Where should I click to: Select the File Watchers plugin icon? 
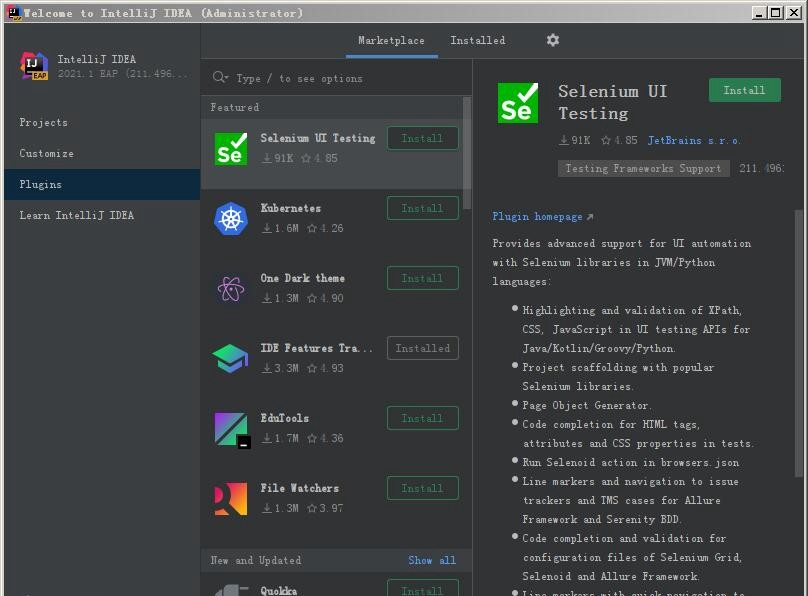click(x=231, y=499)
